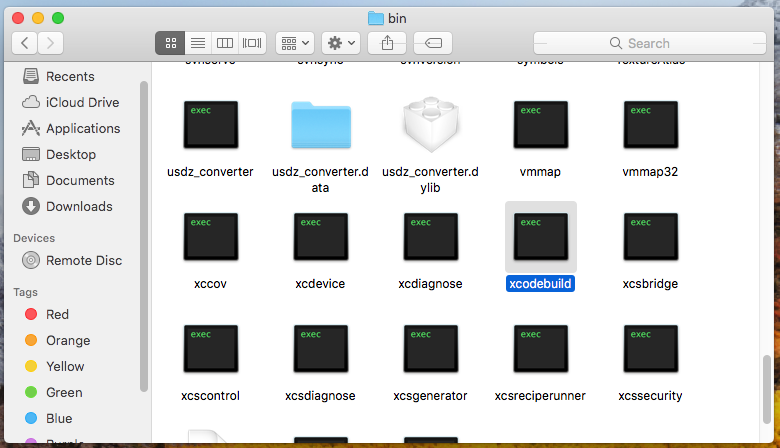
Task: Open iCloud Drive in the sidebar
Action: 70,102
